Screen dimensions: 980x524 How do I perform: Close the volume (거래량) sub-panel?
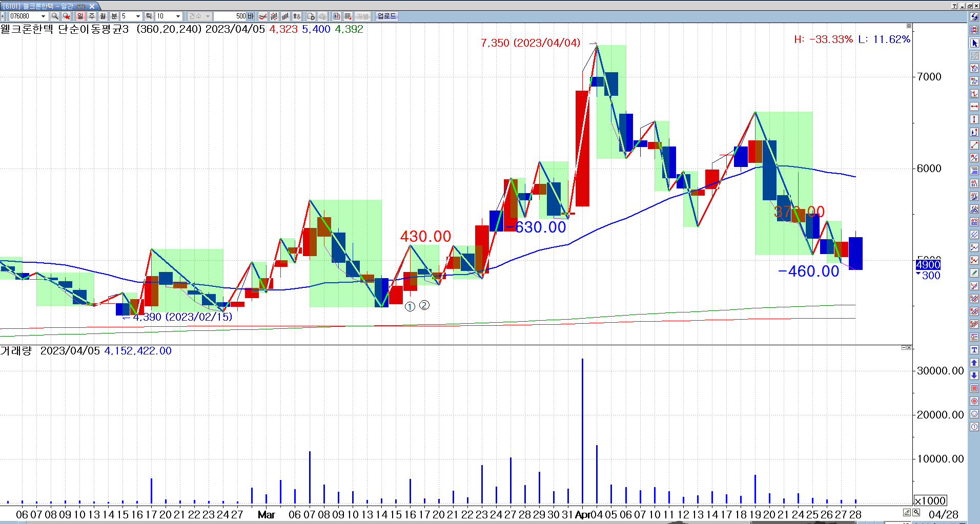click(909, 348)
